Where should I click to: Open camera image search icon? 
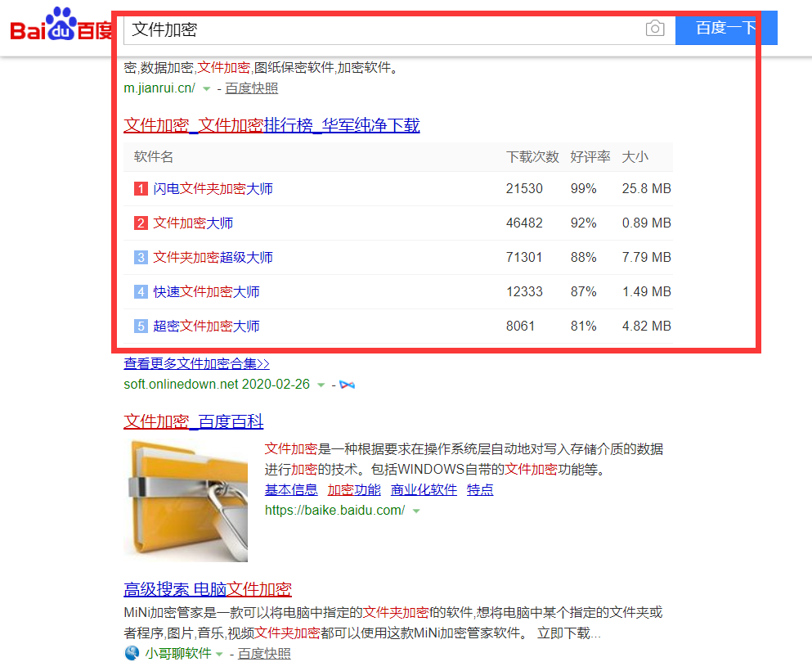[x=655, y=28]
